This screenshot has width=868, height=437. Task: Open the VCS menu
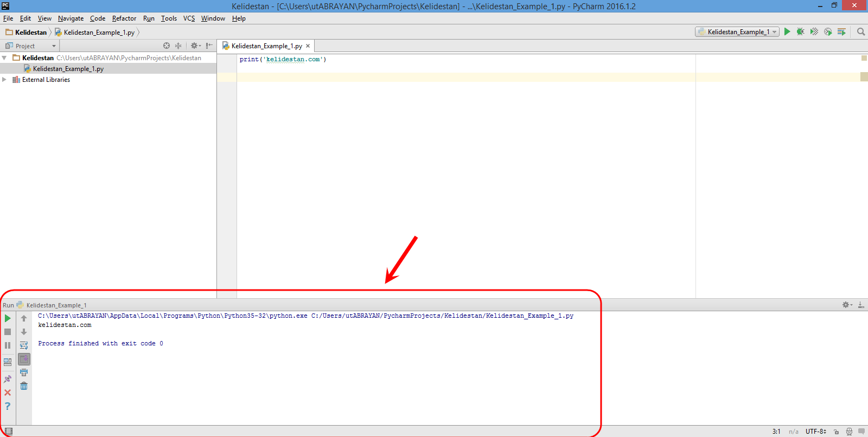189,18
